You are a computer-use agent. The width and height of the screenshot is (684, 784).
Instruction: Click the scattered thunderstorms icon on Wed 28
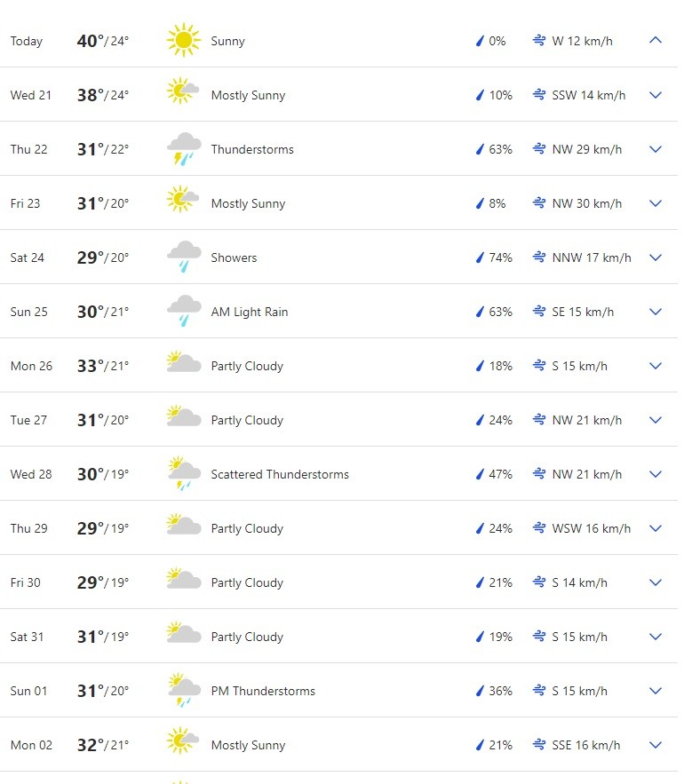coord(183,474)
